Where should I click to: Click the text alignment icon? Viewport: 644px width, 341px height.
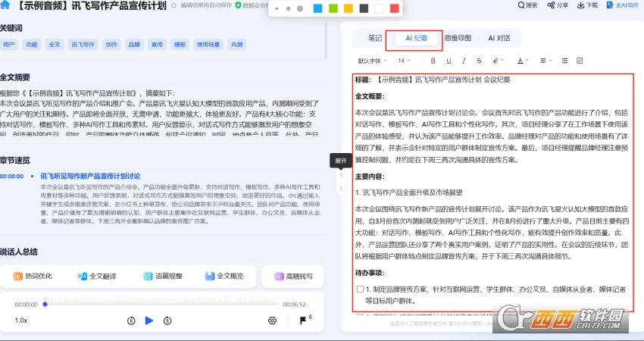click(x=543, y=61)
